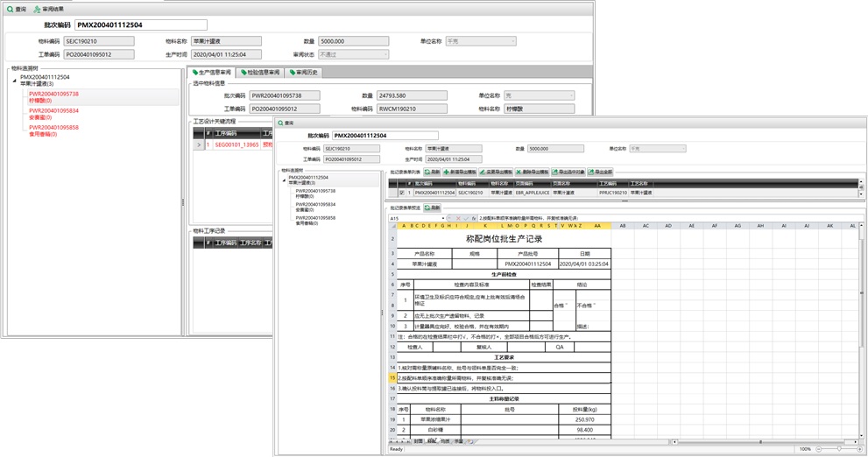Click 删除导出模板 delete export template button

(532, 172)
